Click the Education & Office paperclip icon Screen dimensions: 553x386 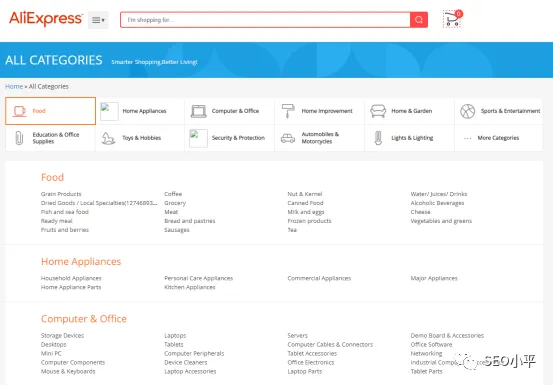[x=19, y=138]
